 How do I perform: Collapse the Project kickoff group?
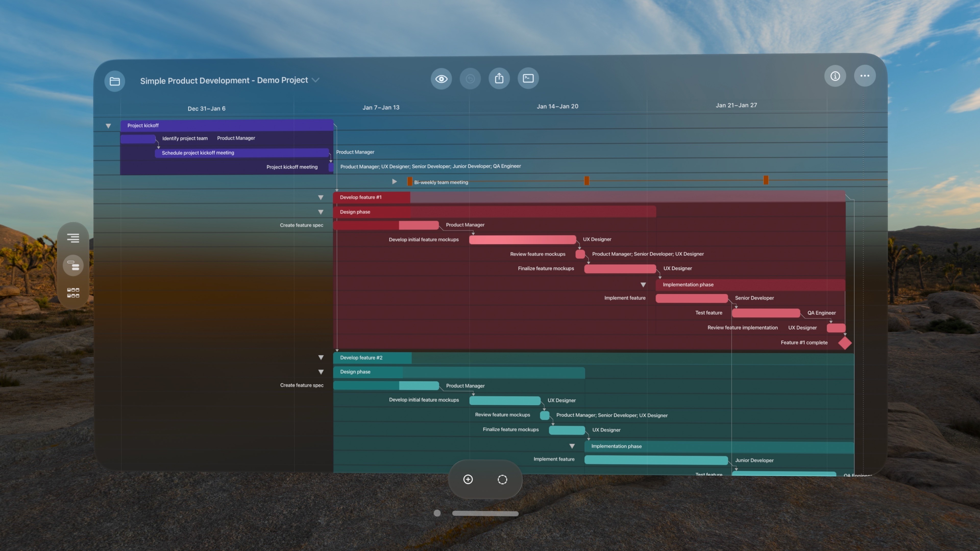(108, 126)
